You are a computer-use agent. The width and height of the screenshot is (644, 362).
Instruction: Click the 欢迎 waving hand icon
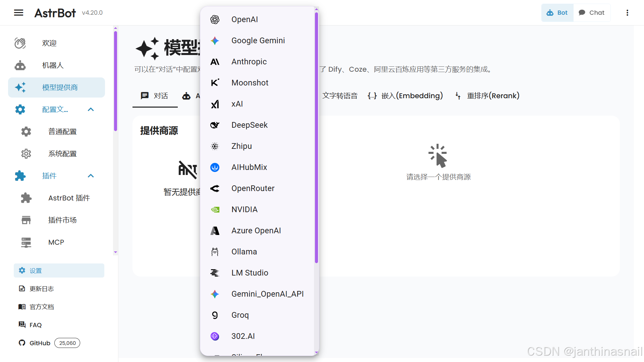point(20,43)
